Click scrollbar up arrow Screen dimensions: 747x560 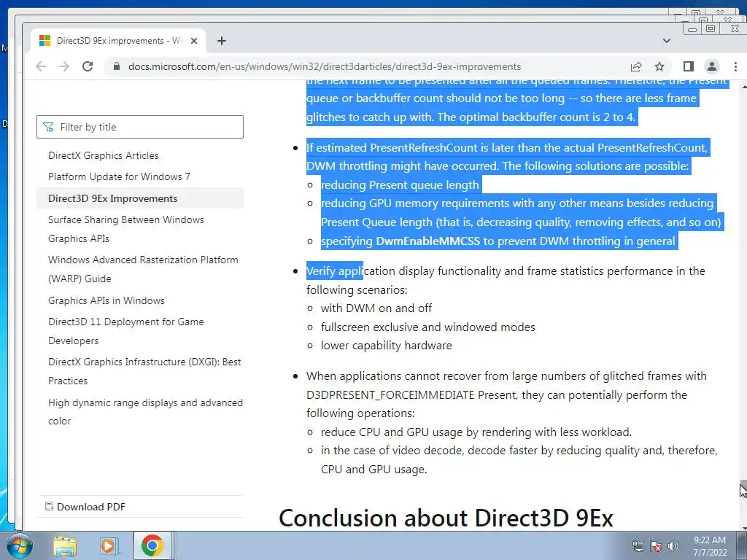click(x=743, y=87)
